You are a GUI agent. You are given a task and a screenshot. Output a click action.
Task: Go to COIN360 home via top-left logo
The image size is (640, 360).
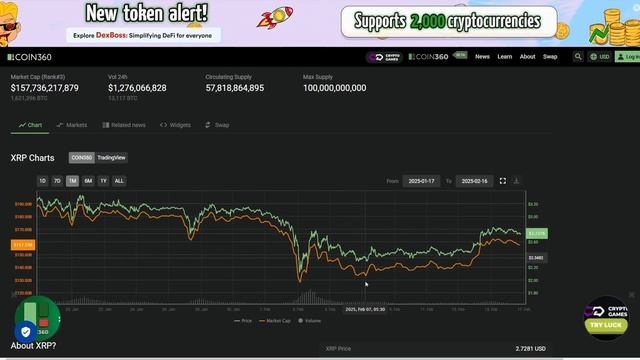[29, 57]
